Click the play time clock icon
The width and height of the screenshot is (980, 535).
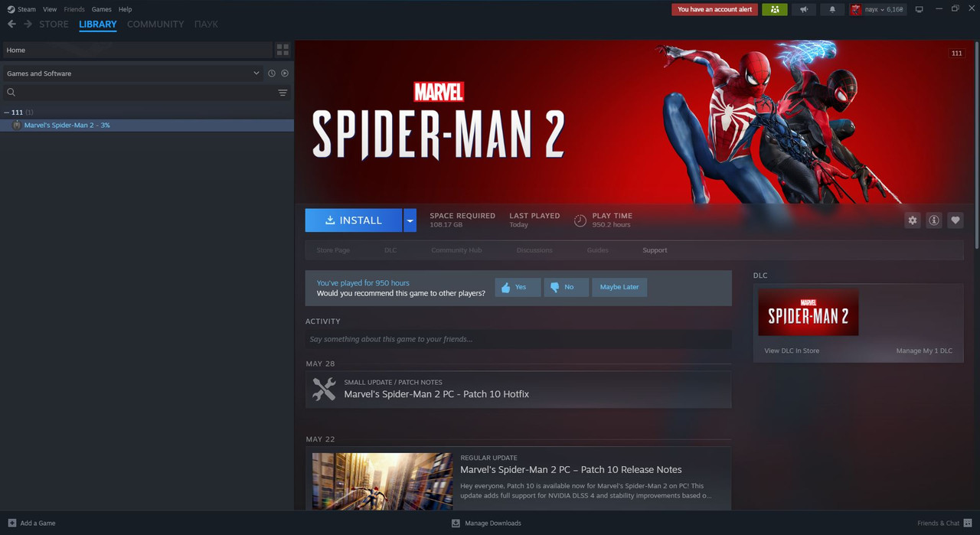pyautogui.click(x=580, y=220)
